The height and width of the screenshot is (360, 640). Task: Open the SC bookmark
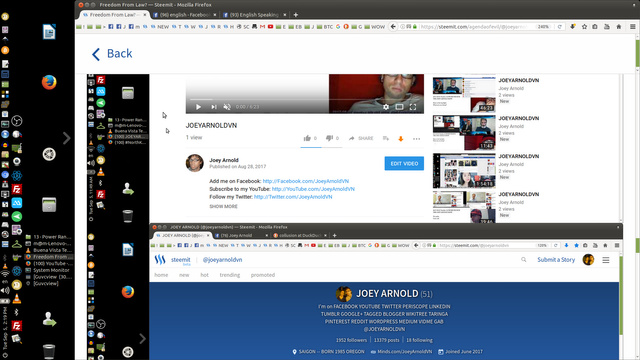[x=243, y=27]
